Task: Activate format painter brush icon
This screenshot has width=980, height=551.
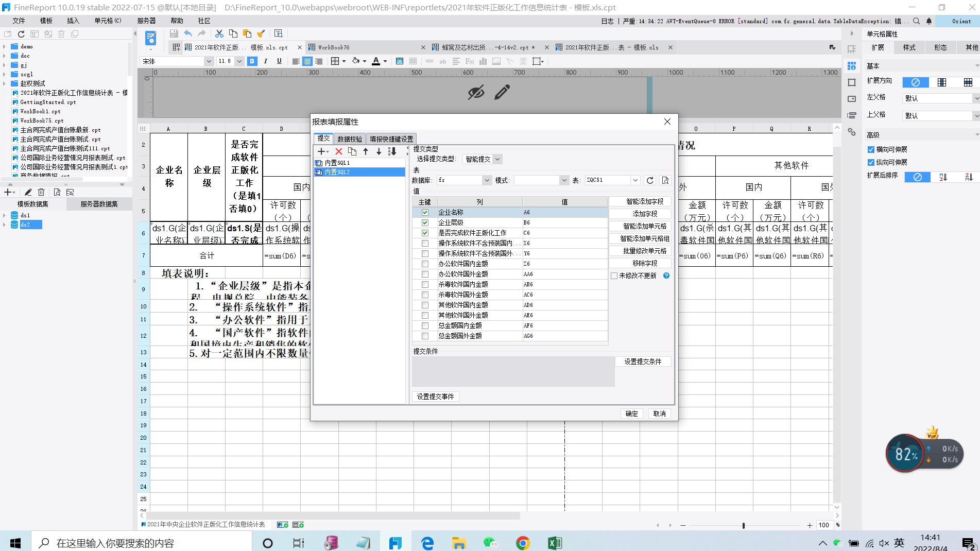Action: [x=261, y=33]
